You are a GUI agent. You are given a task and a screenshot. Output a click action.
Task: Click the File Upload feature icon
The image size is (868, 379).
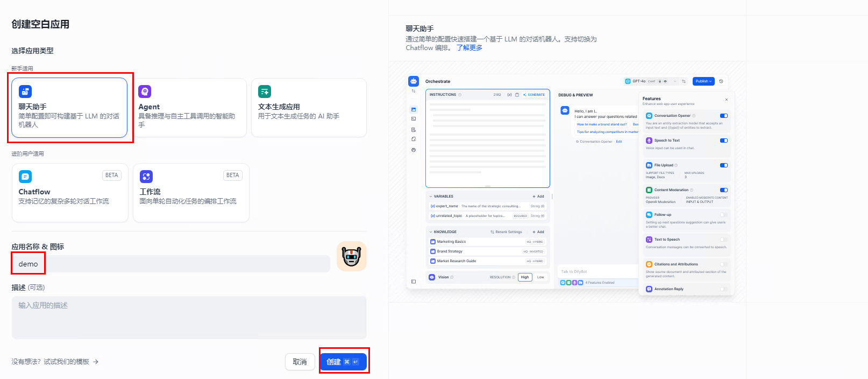click(649, 165)
